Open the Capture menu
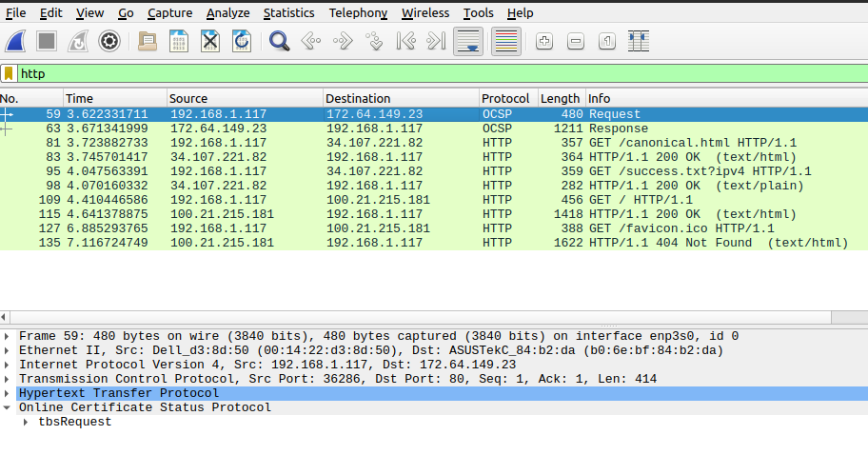Screen dimensions: 868x475 pos(170,12)
